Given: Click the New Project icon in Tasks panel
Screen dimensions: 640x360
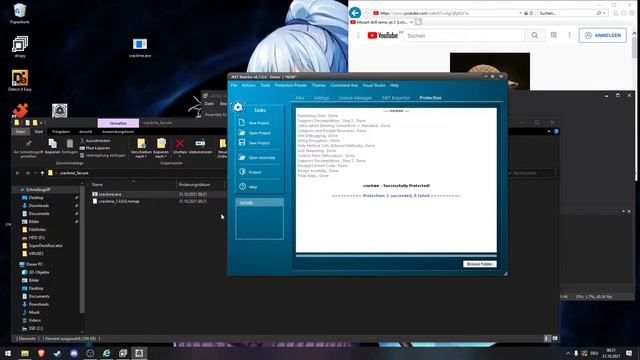Looking at the screenshot, I should [x=242, y=122].
